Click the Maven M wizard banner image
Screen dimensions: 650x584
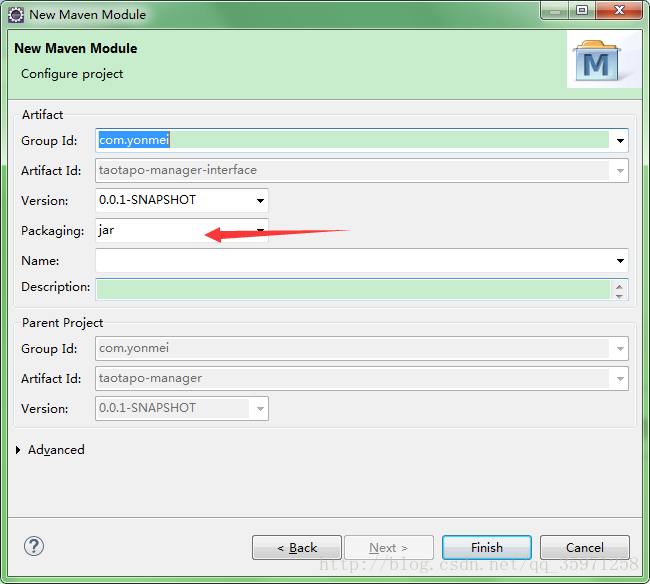(604, 59)
